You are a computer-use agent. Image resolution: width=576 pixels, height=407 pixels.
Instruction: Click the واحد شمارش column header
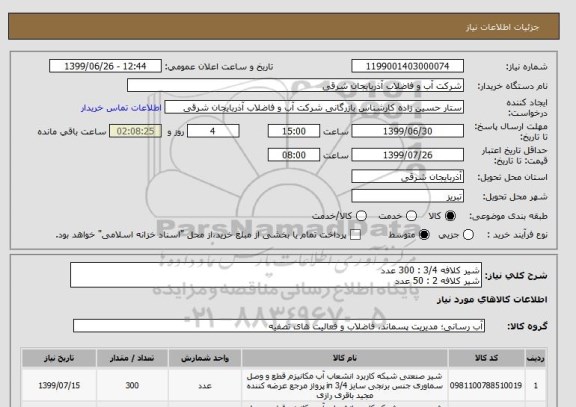pos(205,358)
